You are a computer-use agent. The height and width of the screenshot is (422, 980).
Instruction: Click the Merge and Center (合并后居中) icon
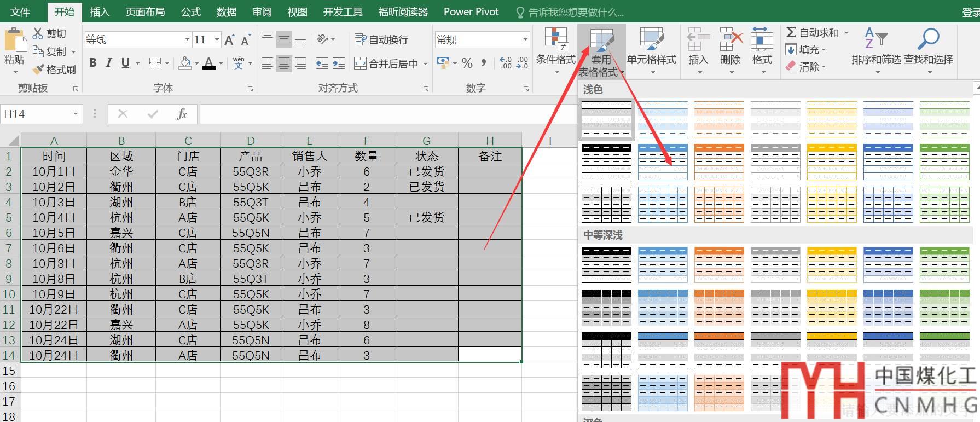click(360, 63)
